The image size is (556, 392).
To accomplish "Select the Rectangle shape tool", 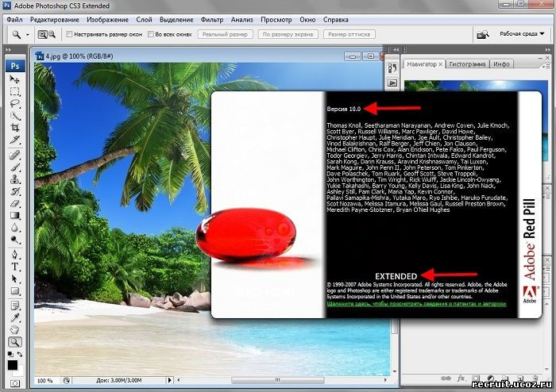I will point(14,291).
